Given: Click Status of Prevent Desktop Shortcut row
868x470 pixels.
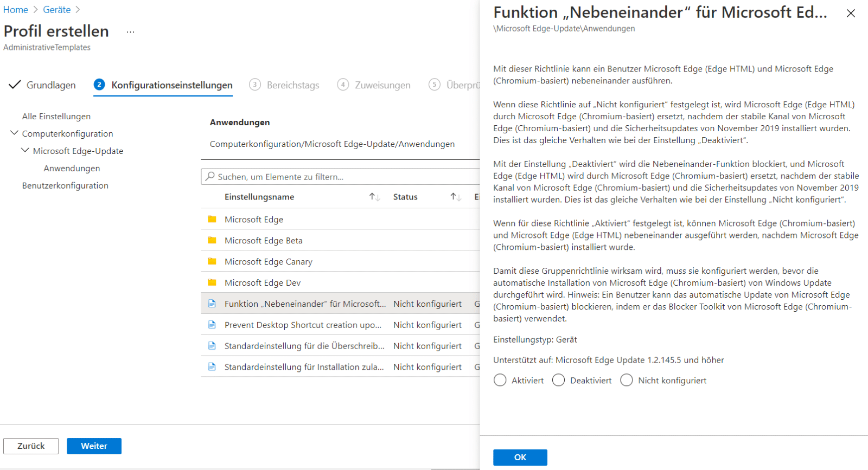Looking at the screenshot, I should [x=427, y=325].
